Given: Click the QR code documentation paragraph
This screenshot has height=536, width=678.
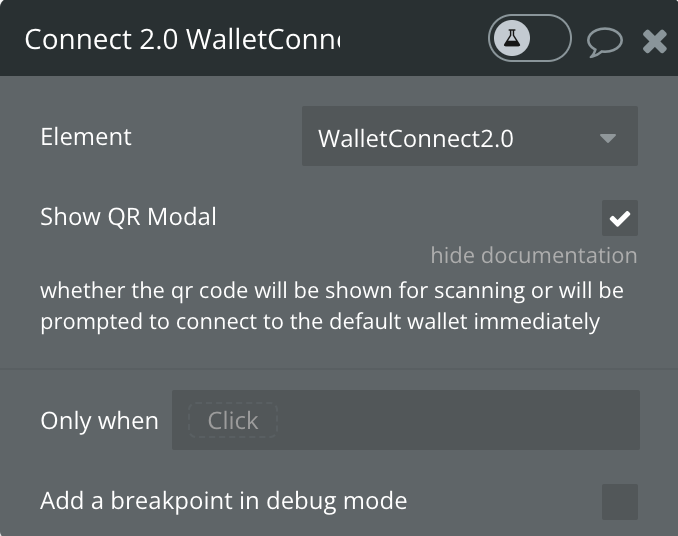Looking at the screenshot, I should (332, 306).
